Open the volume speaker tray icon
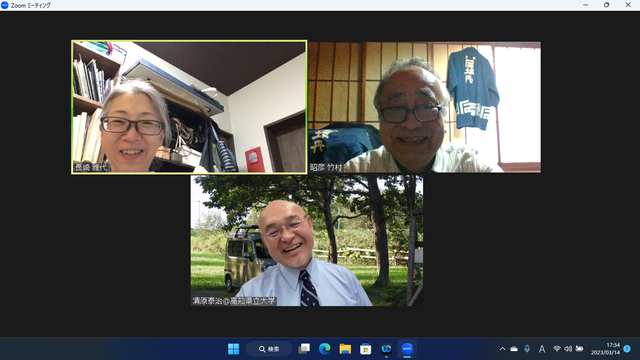Image resolution: width=640 pixels, height=360 pixels. [x=568, y=349]
